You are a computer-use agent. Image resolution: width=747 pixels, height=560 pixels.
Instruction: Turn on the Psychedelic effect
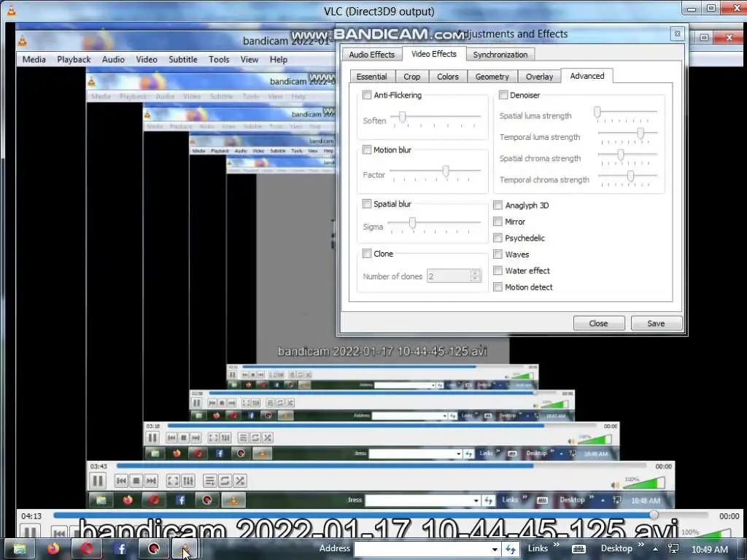pos(498,238)
